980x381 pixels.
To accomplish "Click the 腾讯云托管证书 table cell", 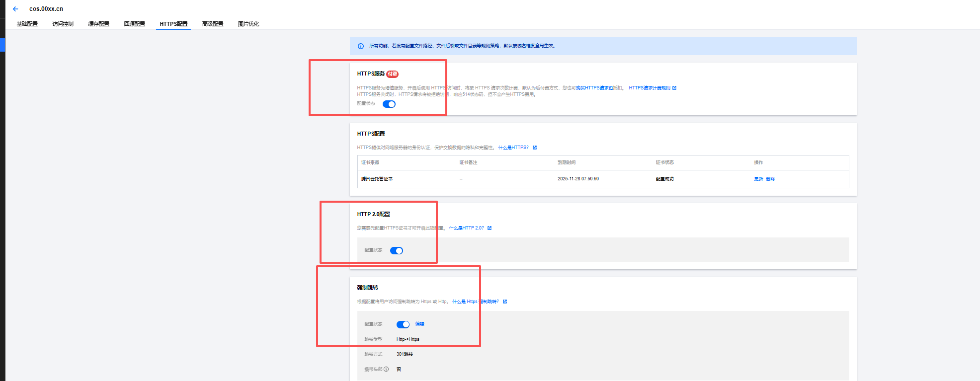I will point(377,179).
